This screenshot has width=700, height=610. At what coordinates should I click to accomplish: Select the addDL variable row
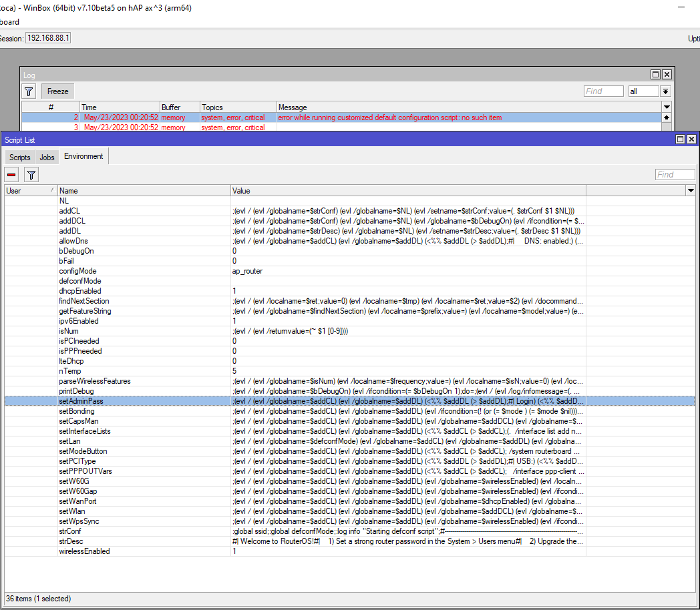pos(349,231)
